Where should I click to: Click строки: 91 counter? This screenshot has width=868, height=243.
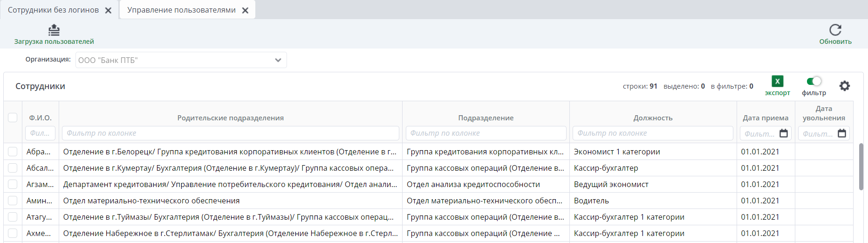tap(640, 86)
